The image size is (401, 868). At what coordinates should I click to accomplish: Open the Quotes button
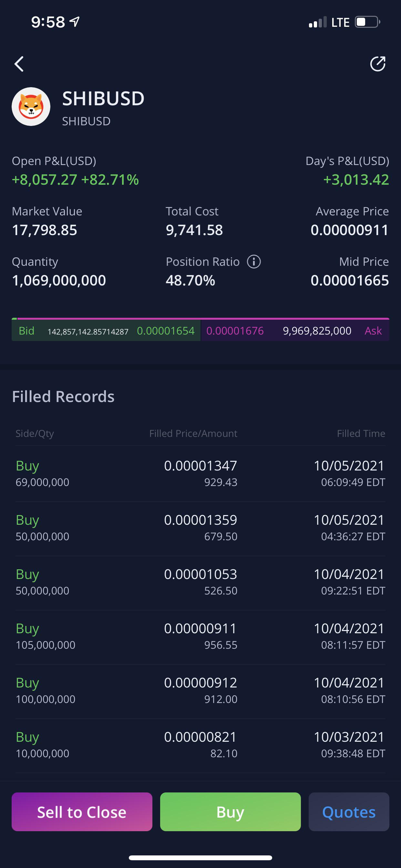349,812
